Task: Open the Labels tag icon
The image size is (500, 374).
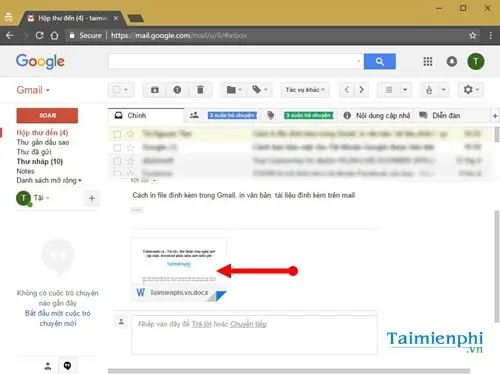Action: [260, 90]
